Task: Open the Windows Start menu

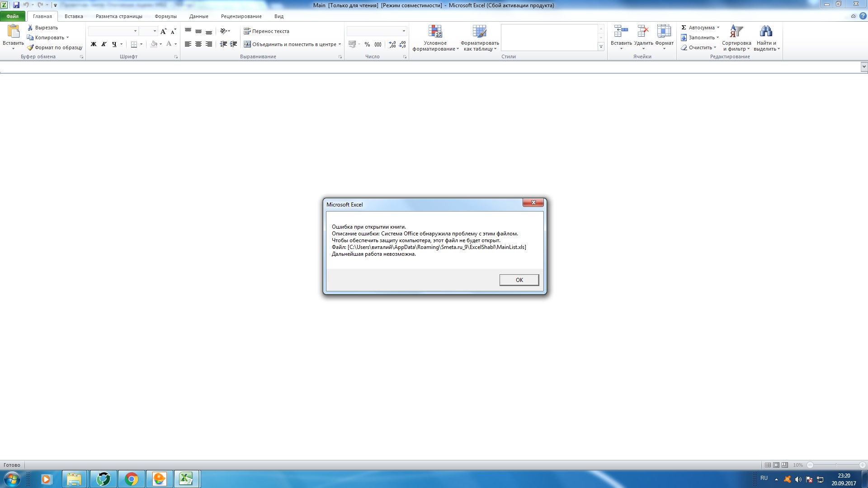Action: point(12,479)
